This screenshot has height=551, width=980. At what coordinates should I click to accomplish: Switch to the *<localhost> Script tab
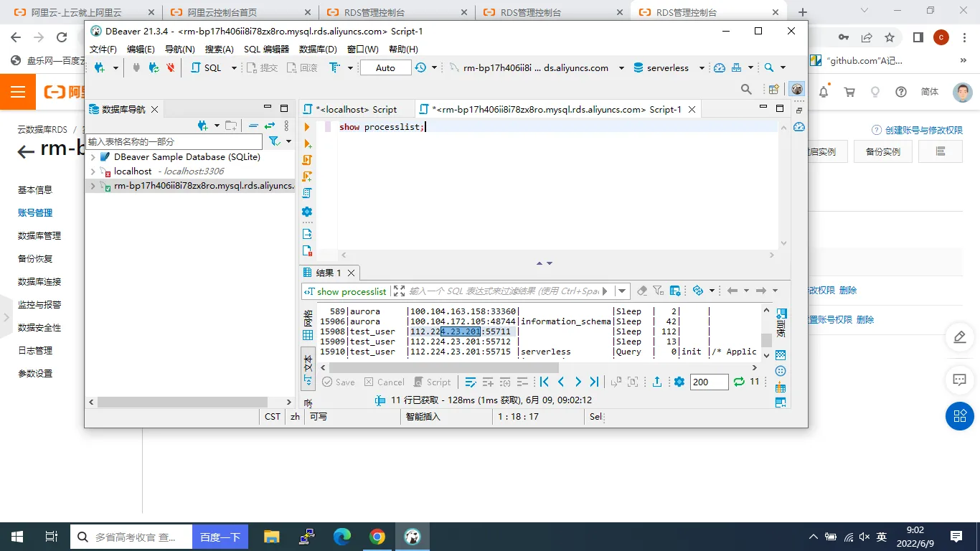[356, 109]
